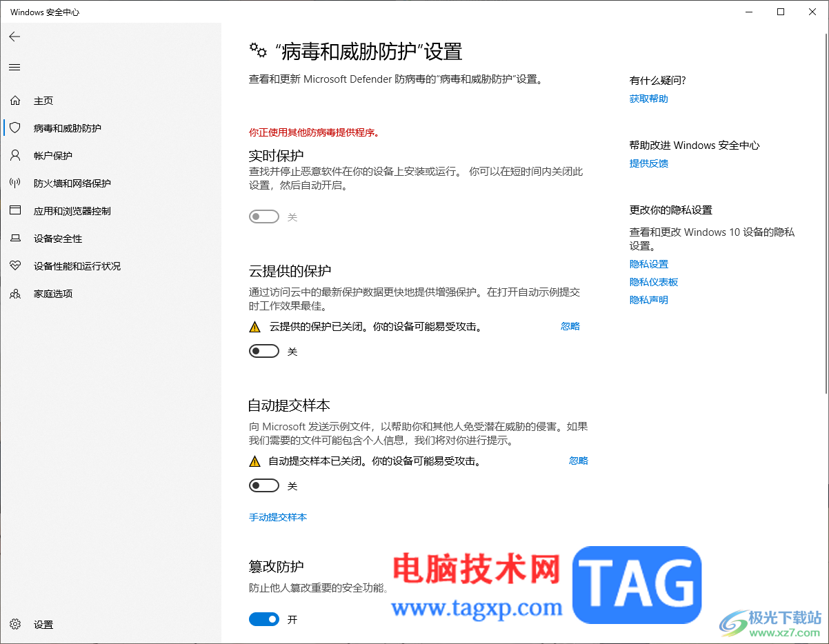Click 忽略 for the cloud protection warning
The height and width of the screenshot is (644, 829).
pyautogui.click(x=570, y=327)
